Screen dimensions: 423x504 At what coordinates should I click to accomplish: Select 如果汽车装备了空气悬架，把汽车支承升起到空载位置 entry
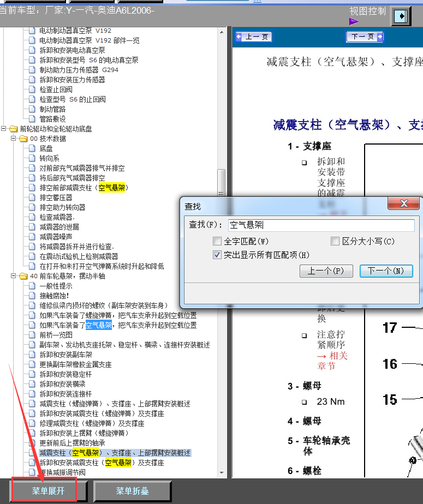coord(118,325)
